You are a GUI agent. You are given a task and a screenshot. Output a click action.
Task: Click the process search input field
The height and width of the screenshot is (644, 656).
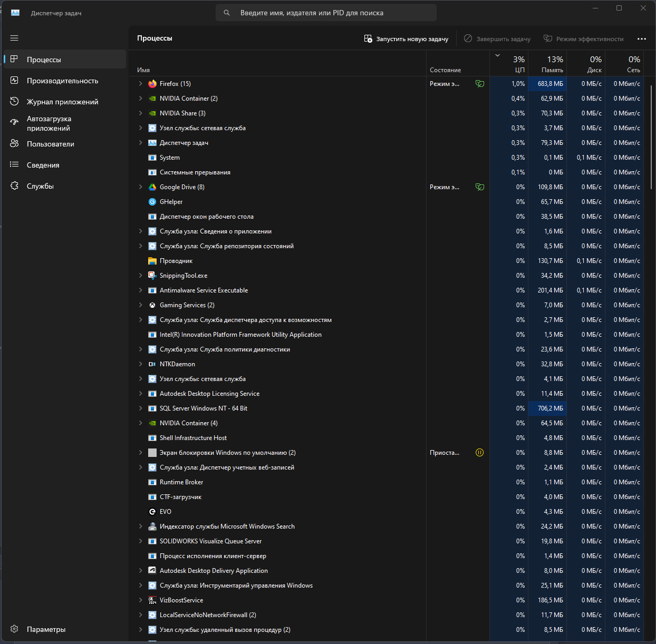click(326, 13)
